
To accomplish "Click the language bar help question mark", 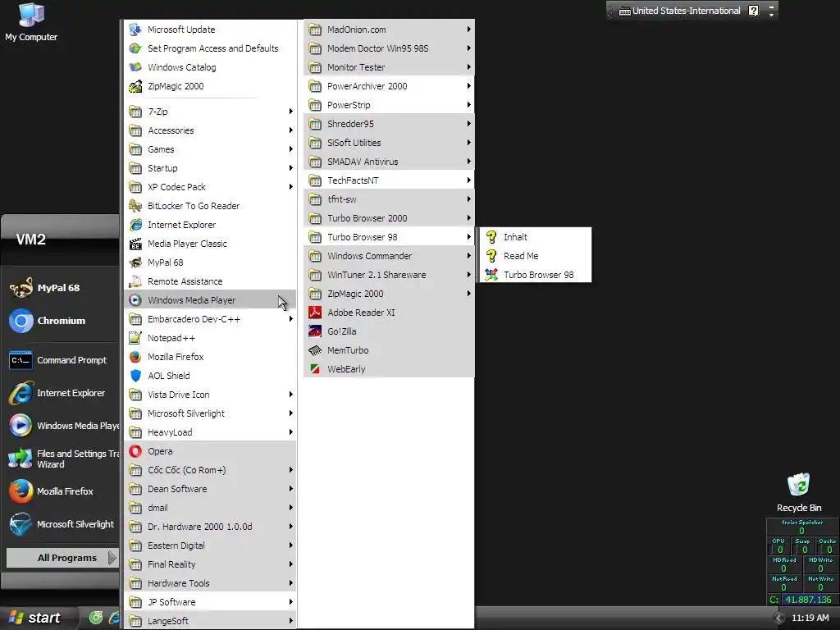I will (x=753, y=11).
